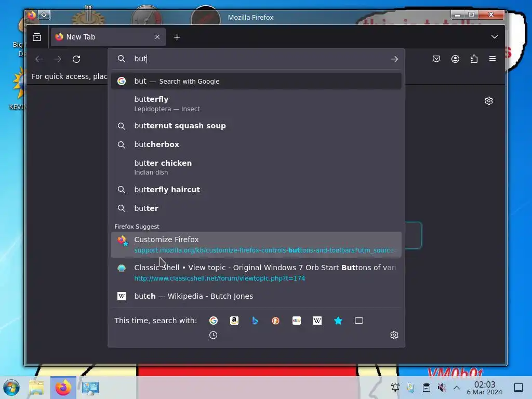Search this time with eBay icon
Screen dimensions: 532x399
coord(297,321)
